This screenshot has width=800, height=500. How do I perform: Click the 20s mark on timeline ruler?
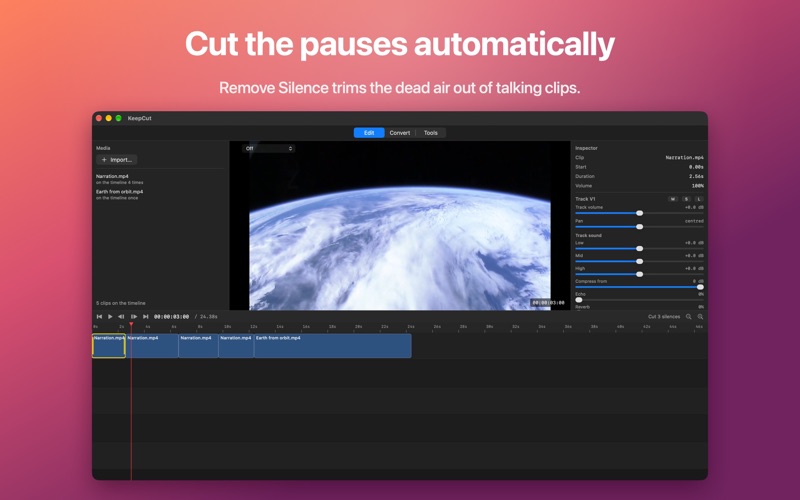coord(359,327)
